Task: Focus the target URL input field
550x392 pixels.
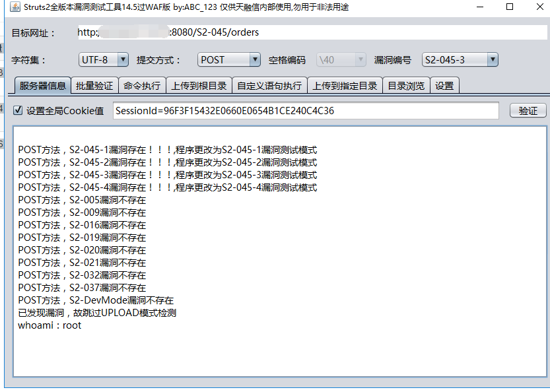Action: click(x=312, y=32)
